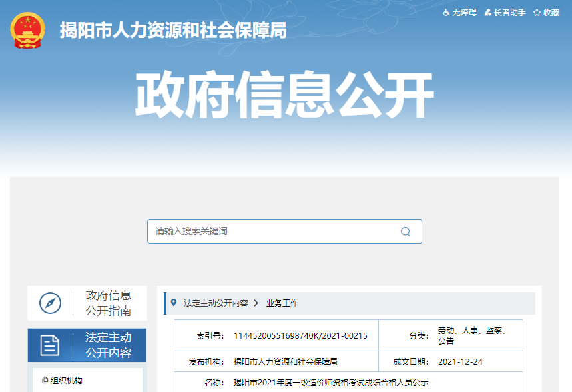Open 长者助手 senior assistant link
The image size is (572, 392).
509,13
